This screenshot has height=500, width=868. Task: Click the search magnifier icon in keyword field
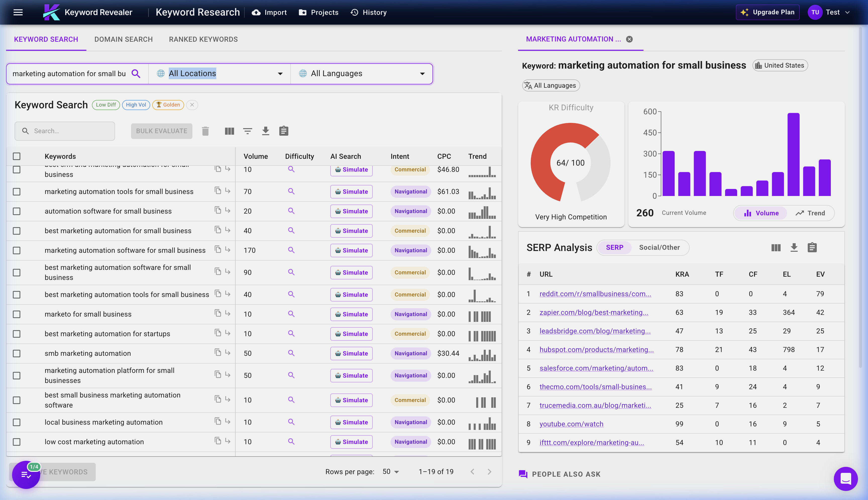coord(136,73)
